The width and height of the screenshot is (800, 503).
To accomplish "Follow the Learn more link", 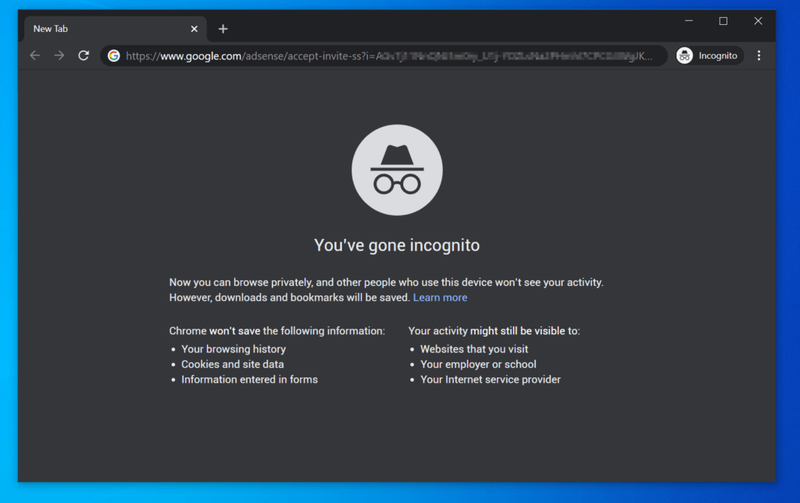I will click(x=440, y=297).
